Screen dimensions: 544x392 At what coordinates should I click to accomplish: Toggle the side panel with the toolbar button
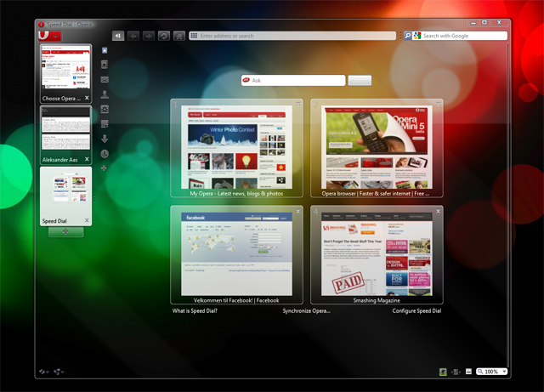point(118,36)
